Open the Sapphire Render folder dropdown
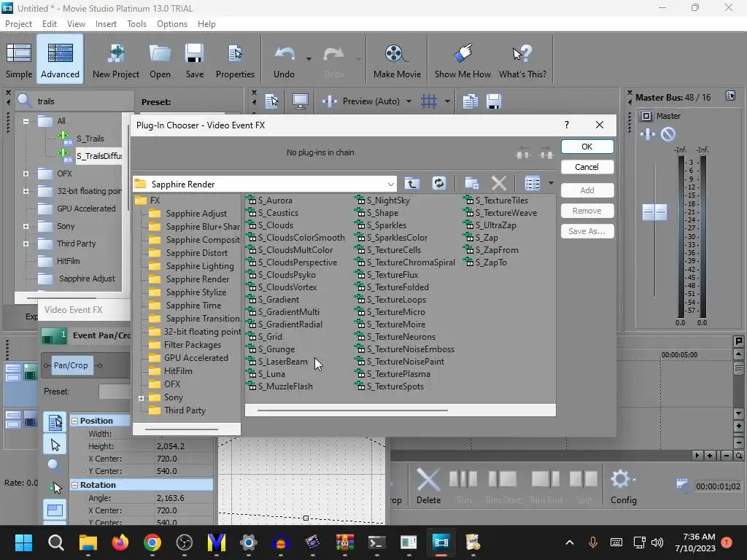The height and width of the screenshot is (560, 747). click(391, 184)
